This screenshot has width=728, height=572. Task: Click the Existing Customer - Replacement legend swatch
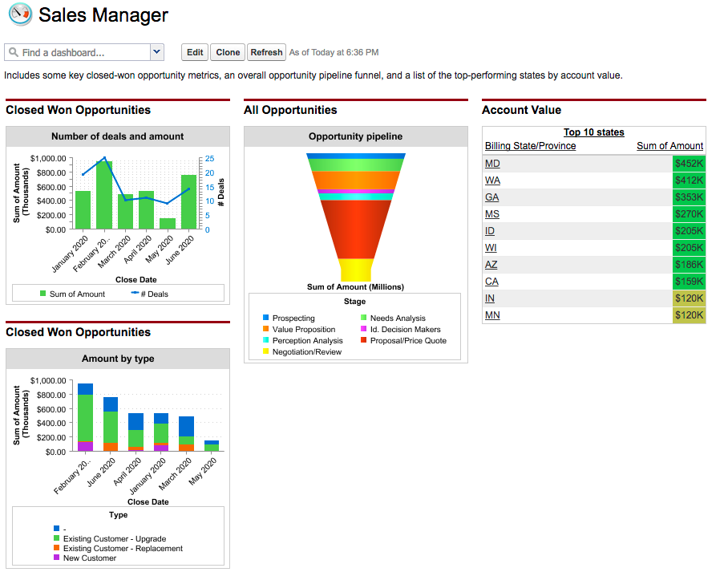[57, 548]
